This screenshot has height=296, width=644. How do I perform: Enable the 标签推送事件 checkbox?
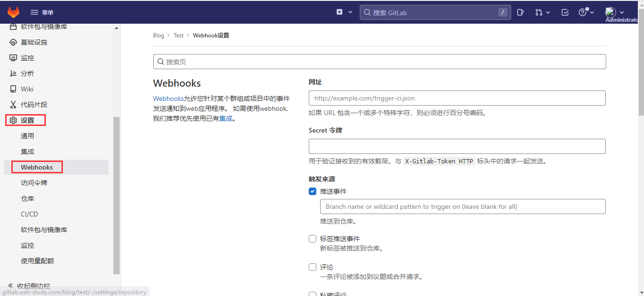313,239
